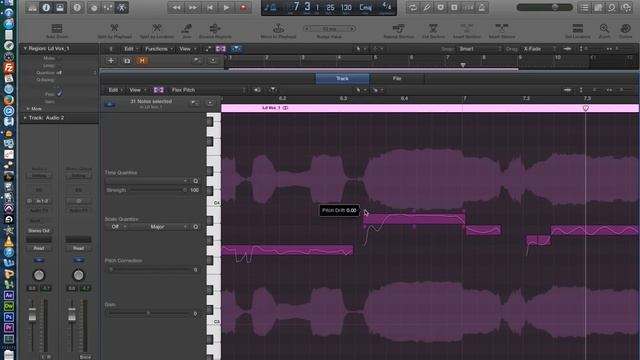Click the Replace mode pencil icon

pos(427,7)
